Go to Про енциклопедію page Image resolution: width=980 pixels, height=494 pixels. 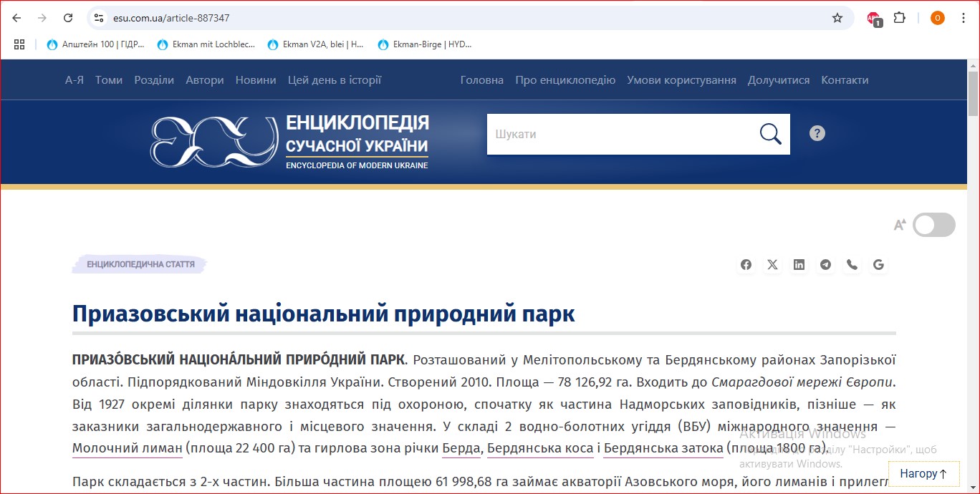565,80
